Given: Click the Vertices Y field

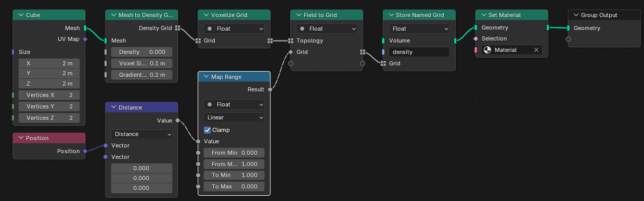Looking at the screenshot, I should 49,106.
